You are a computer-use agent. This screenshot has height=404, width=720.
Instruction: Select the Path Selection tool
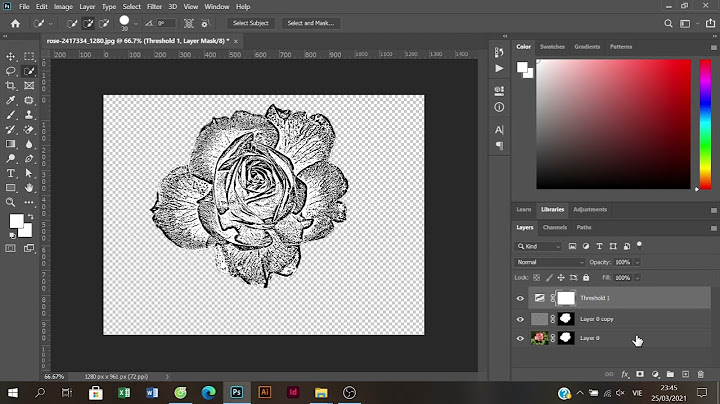29,174
